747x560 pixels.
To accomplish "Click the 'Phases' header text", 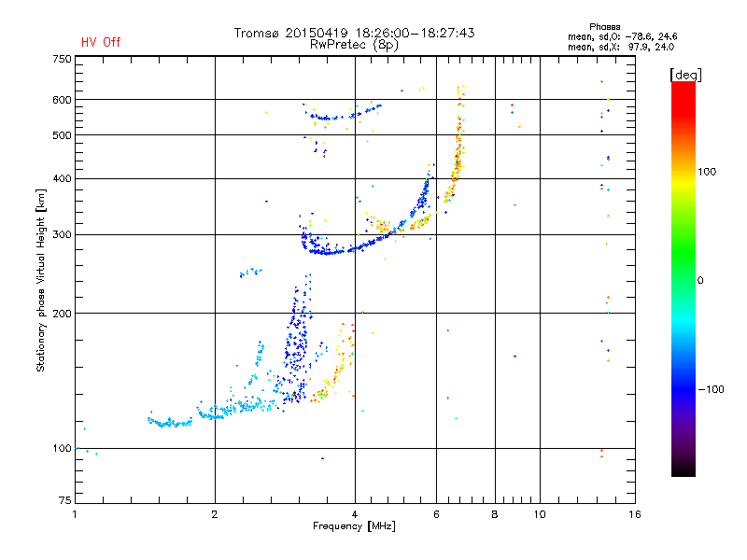I will [x=604, y=27].
